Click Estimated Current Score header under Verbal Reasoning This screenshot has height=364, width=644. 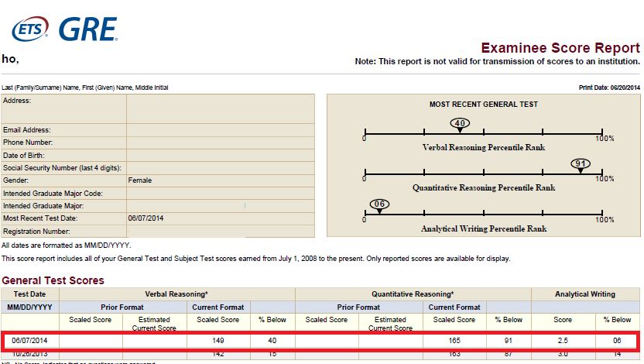click(x=154, y=324)
